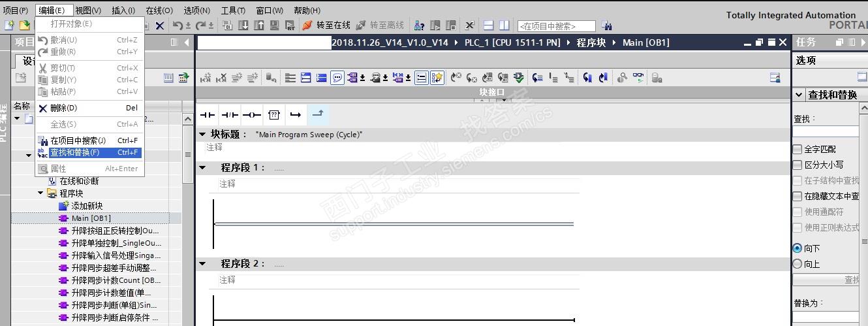The height and width of the screenshot is (326, 868).
Task: Click the monitoring glasses toolbar icon
Action: 638,78
